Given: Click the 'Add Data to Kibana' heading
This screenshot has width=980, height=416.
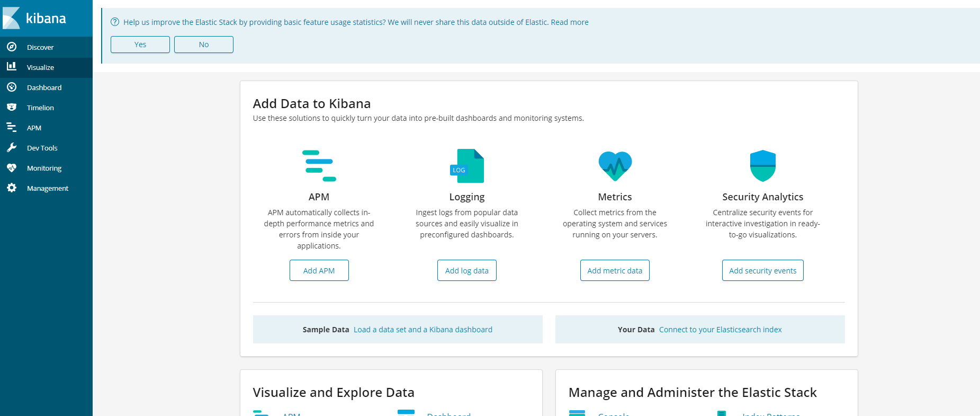Looking at the screenshot, I should pos(312,103).
